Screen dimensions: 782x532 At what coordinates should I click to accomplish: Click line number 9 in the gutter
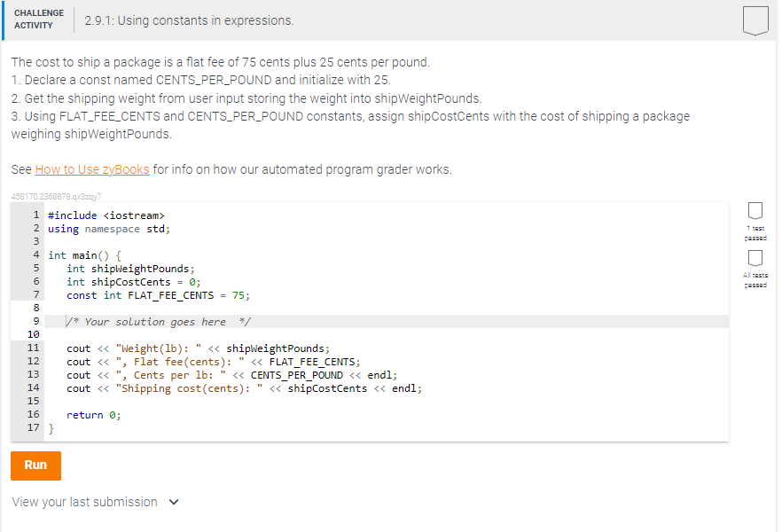tap(35, 322)
